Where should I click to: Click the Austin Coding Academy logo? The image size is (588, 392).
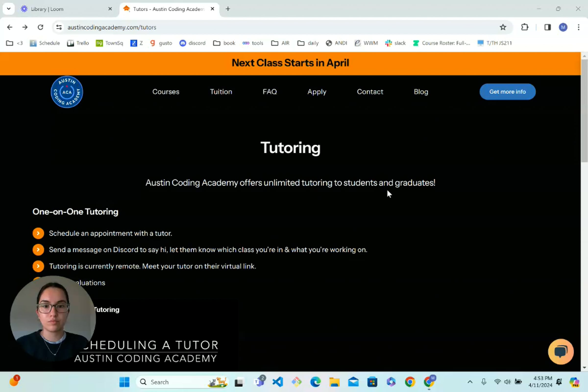tap(67, 92)
